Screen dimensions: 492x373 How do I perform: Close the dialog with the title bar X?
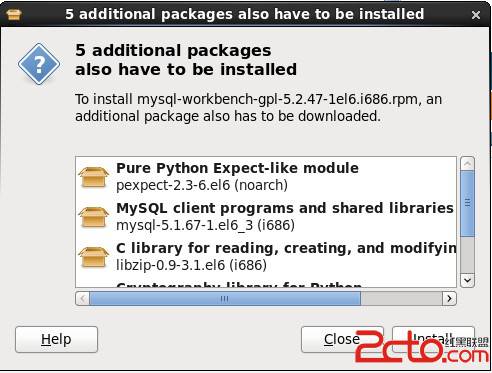pos(476,15)
